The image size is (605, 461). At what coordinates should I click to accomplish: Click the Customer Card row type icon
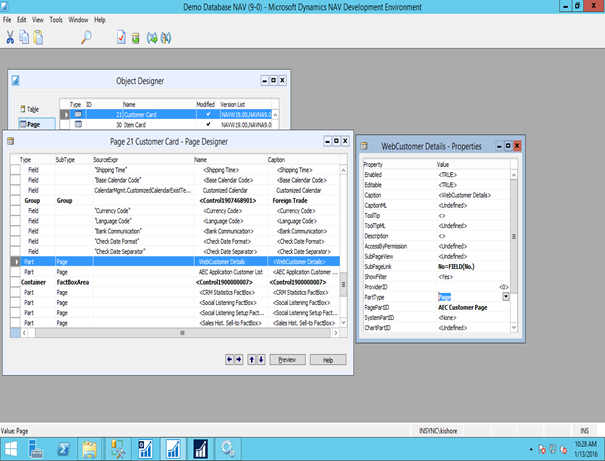coord(78,114)
